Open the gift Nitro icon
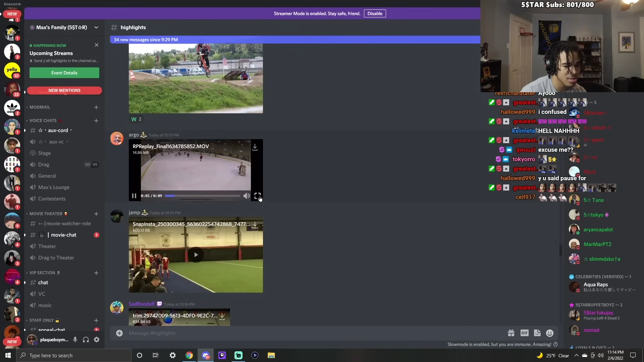 click(511, 333)
